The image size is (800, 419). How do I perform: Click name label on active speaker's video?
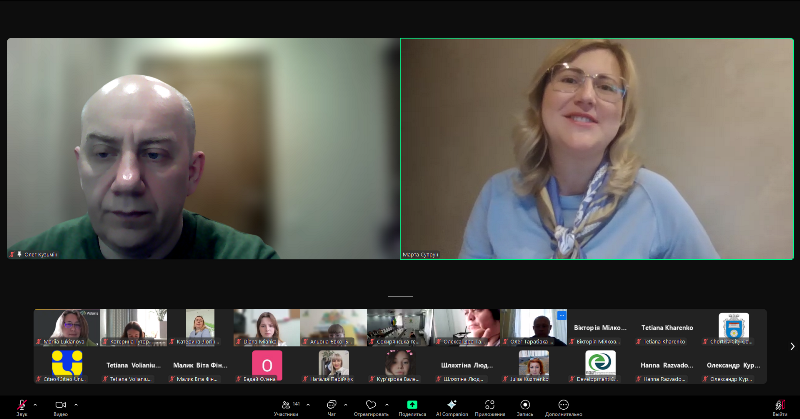[x=420, y=254]
